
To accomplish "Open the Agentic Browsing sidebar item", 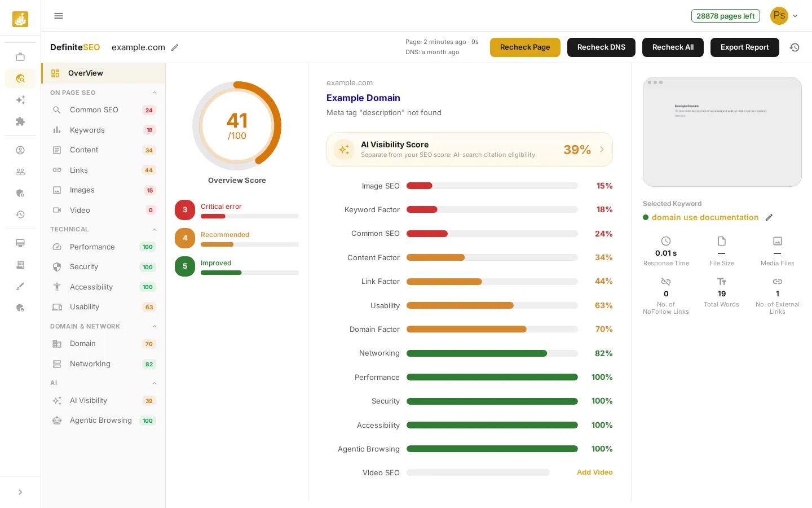I will pyautogui.click(x=103, y=421).
